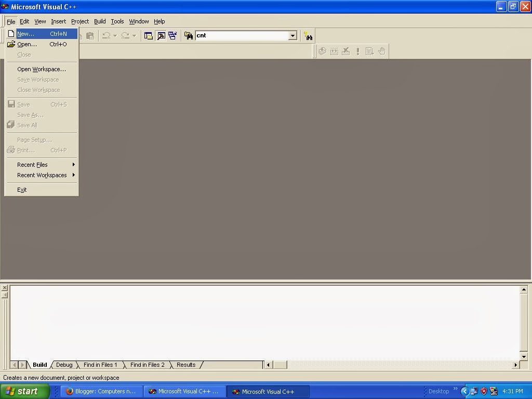532x399 pixels.
Task: Open the Window List icon
Action: coord(172,36)
